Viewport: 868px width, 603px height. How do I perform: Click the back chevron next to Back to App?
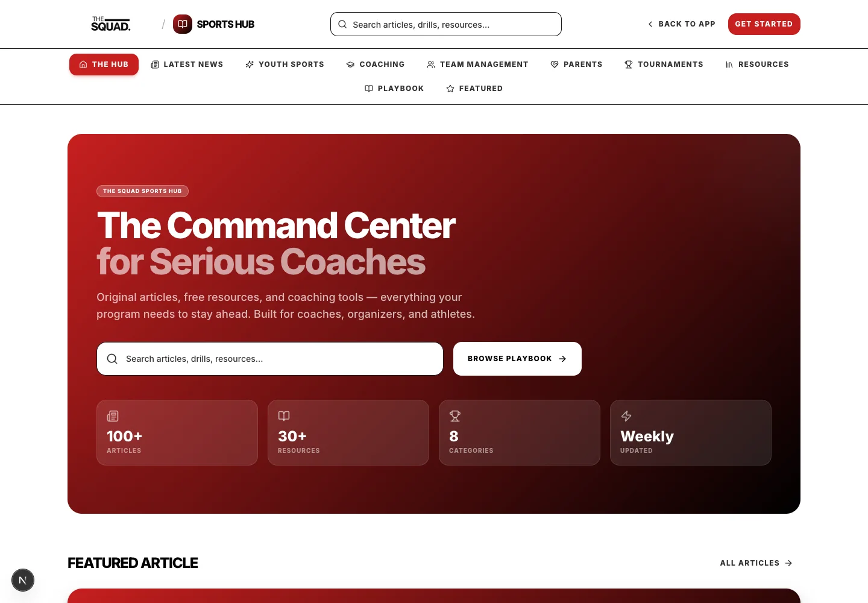[x=650, y=24]
